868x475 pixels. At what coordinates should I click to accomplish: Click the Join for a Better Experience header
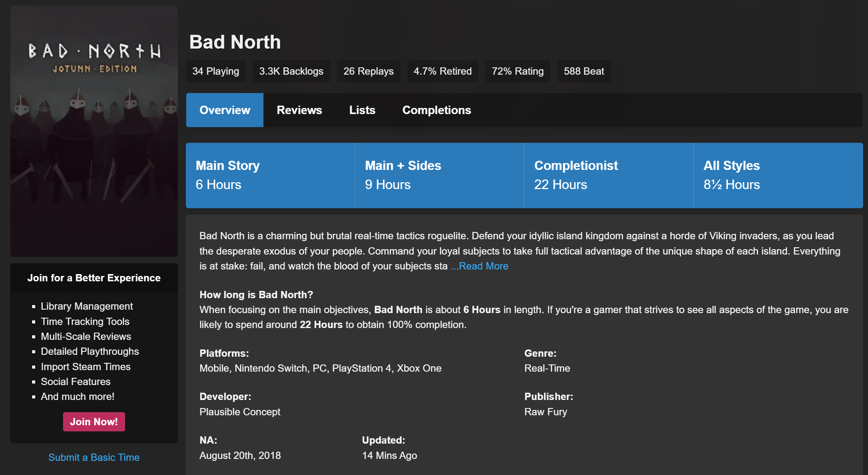click(94, 278)
